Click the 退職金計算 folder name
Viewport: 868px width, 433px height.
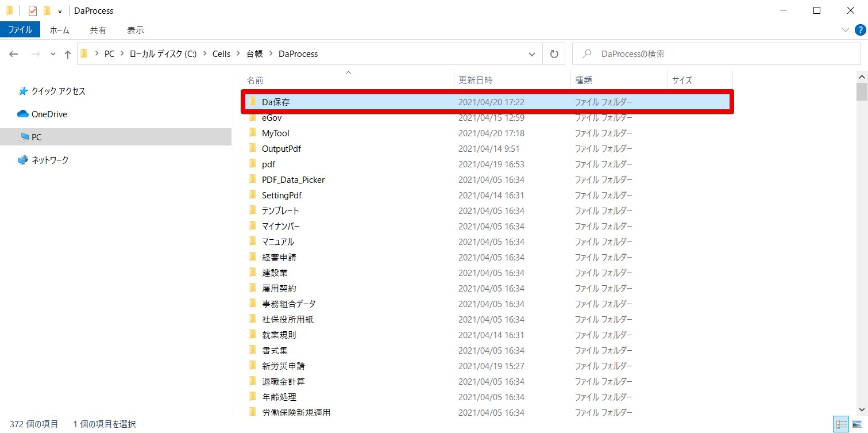(x=283, y=381)
